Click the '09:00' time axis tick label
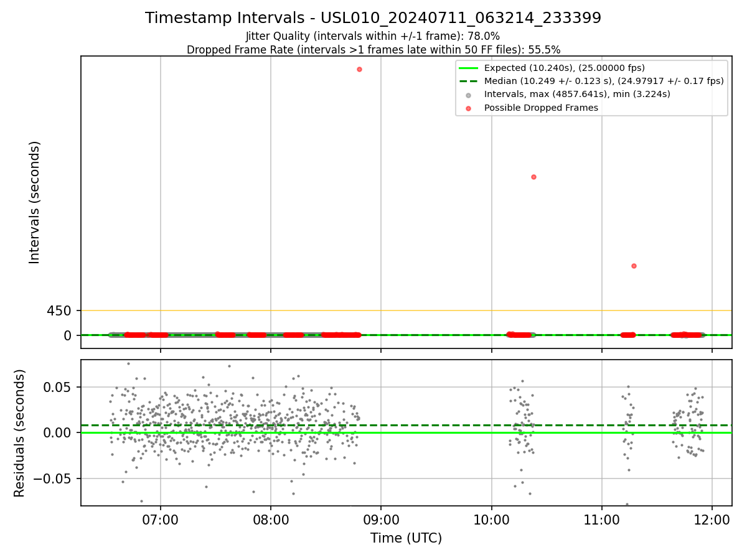 pos(381,519)
